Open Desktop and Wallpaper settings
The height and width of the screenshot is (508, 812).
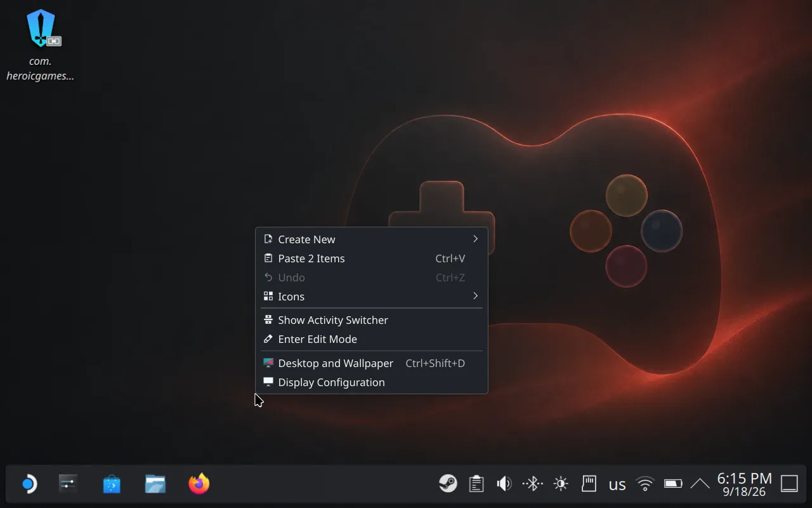(372, 363)
